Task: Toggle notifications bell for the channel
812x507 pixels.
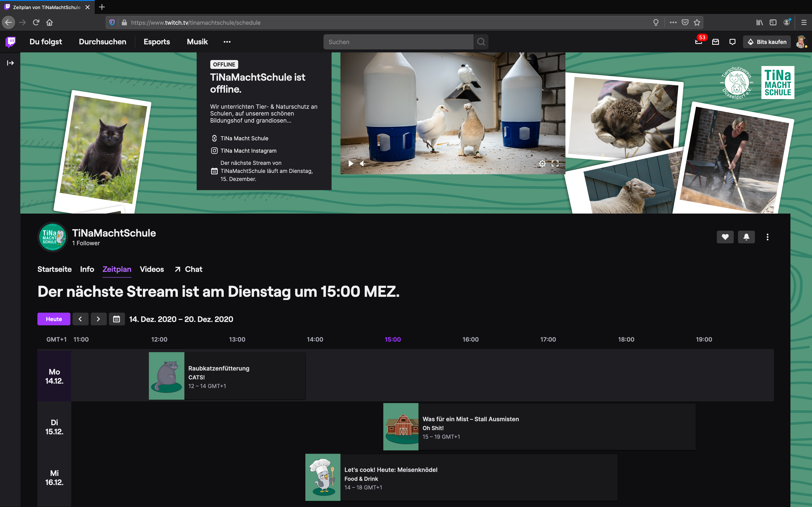Action: pyautogui.click(x=746, y=237)
